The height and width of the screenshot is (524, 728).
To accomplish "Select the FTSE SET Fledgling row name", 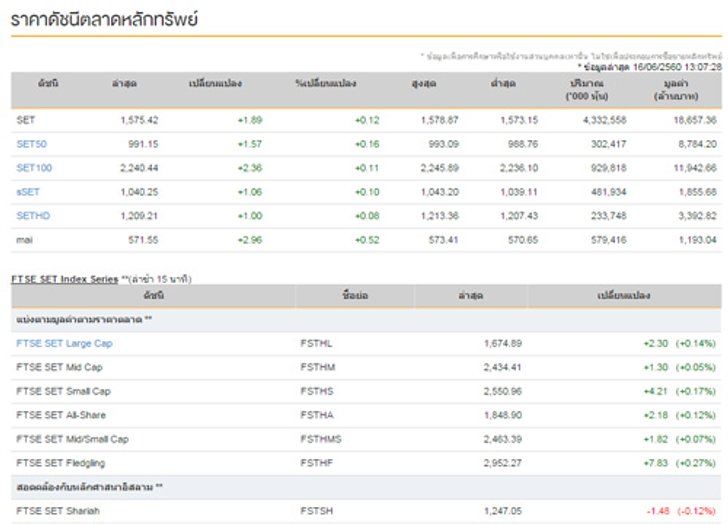I will click(x=60, y=463).
